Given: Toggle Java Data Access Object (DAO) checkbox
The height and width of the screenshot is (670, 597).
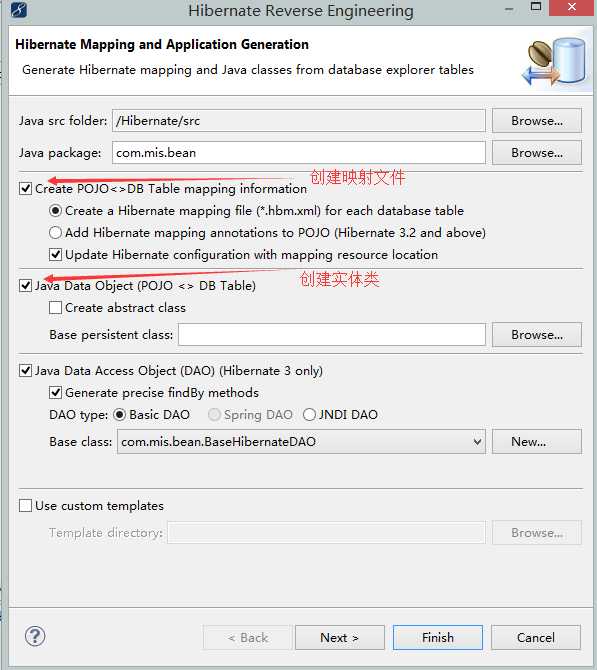Looking at the screenshot, I should (x=26, y=370).
